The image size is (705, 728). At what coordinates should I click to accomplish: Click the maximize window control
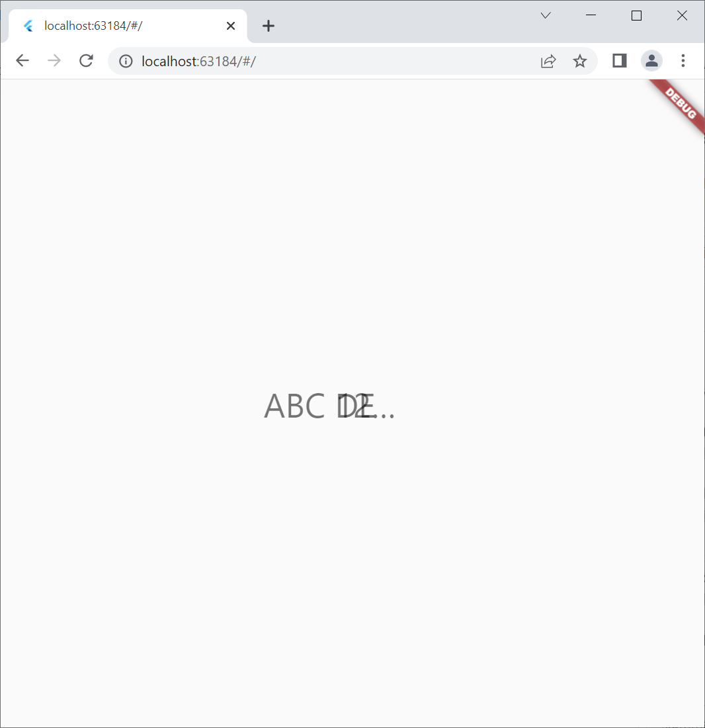tap(636, 15)
